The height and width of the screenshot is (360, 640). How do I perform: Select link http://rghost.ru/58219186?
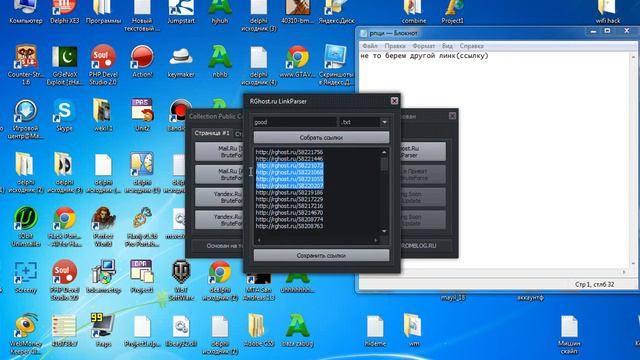[289, 192]
